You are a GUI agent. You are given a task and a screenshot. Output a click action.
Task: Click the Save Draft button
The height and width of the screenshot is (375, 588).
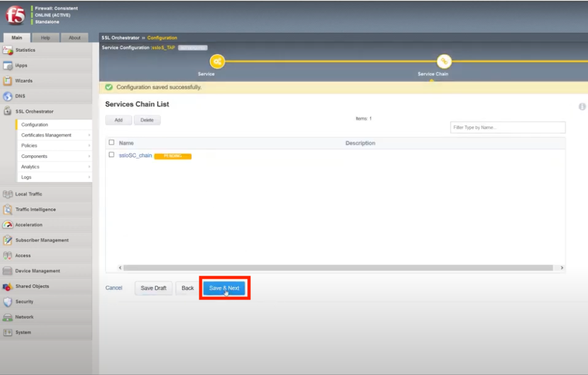point(153,288)
